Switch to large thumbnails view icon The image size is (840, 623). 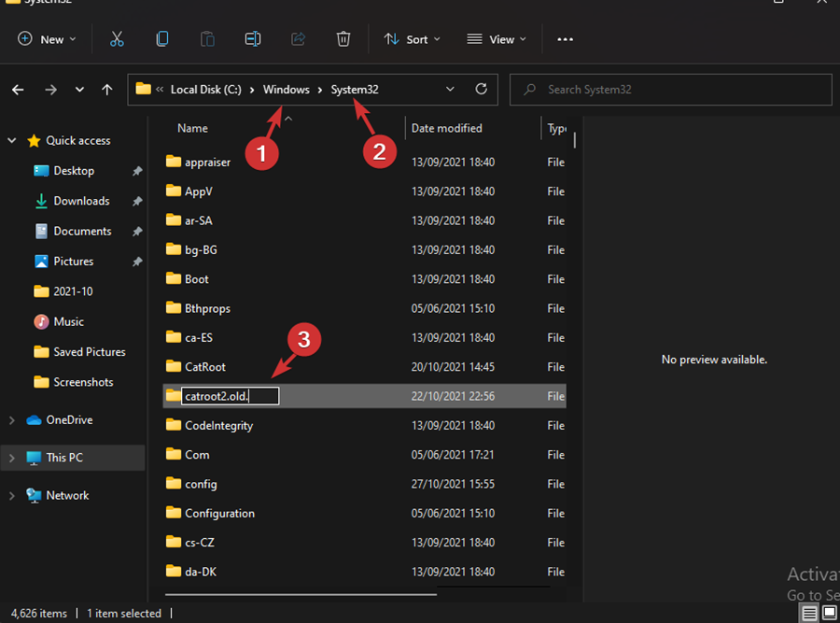pyautogui.click(x=830, y=613)
